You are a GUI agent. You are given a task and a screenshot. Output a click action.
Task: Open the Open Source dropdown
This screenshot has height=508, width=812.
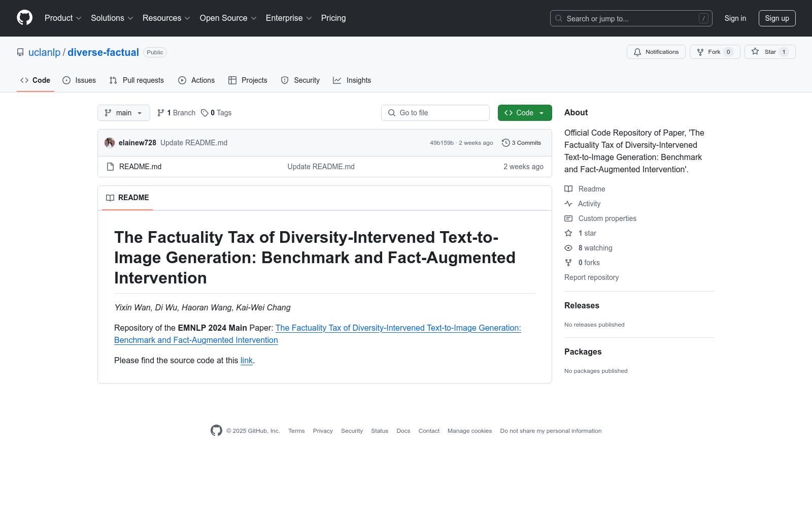point(228,18)
